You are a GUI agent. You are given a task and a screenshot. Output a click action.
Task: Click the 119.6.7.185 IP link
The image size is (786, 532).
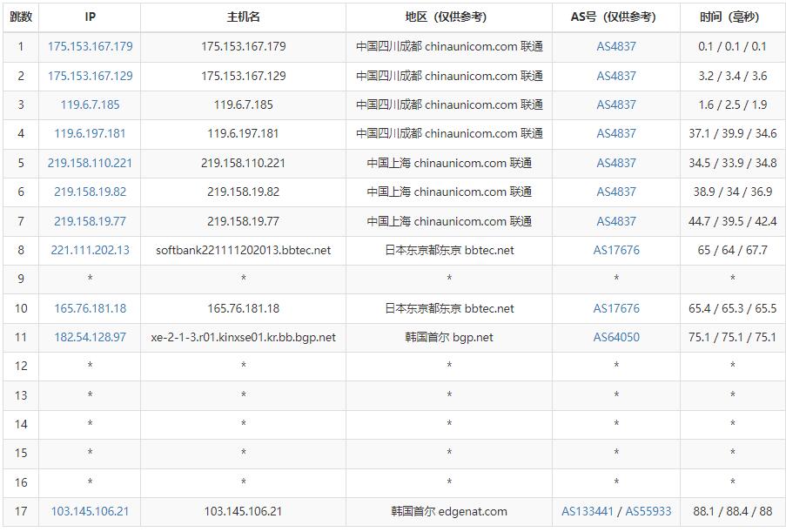click(x=91, y=104)
